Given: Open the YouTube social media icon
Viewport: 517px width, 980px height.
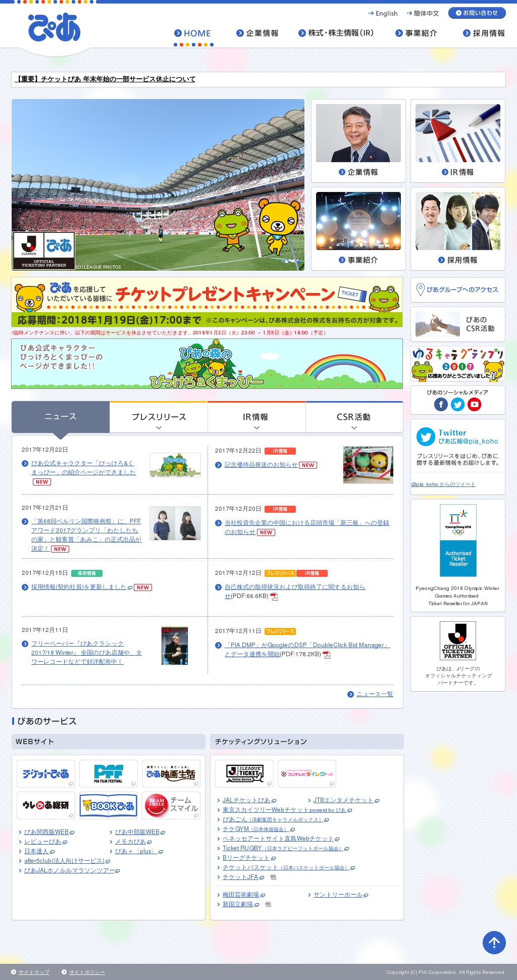Looking at the screenshot, I should tap(475, 404).
